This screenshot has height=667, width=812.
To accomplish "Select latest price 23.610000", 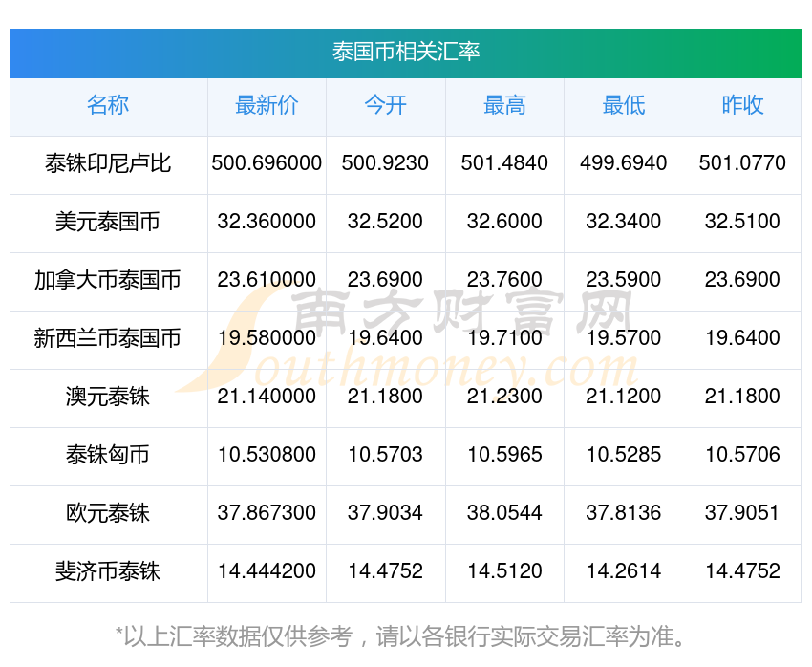I will [267, 280].
